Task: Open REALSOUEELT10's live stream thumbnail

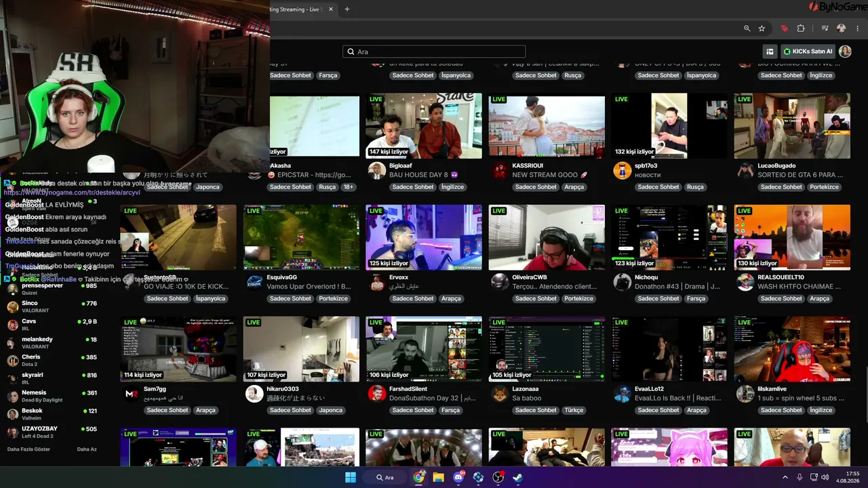Action: 792,237
